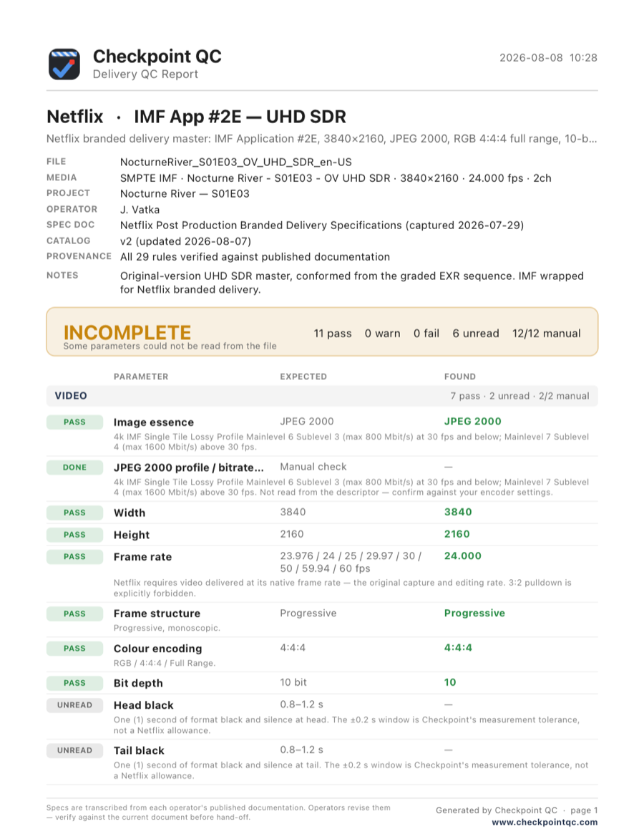Viewport: 644px width, 834px height.
Task: Select the Delivery QC Report subtitle
Action: (145, 74)
